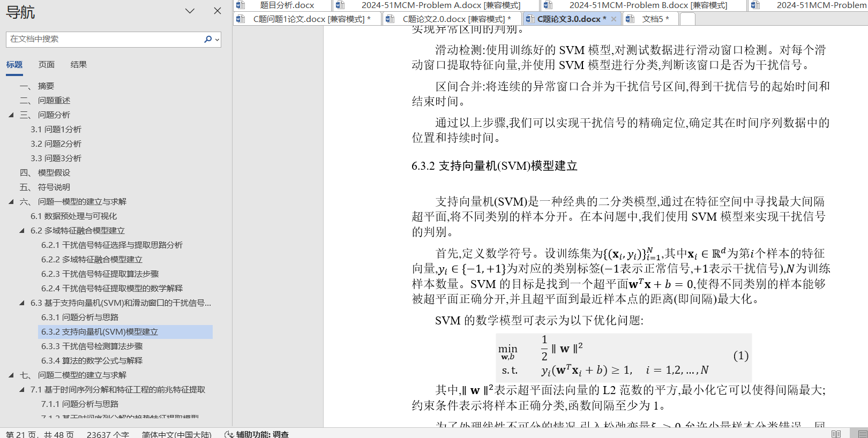This screenshot has height=438, width=868.
Task: Click the Word icon on C题论文2.0.docx tab
Action: (x=391, y=19)
